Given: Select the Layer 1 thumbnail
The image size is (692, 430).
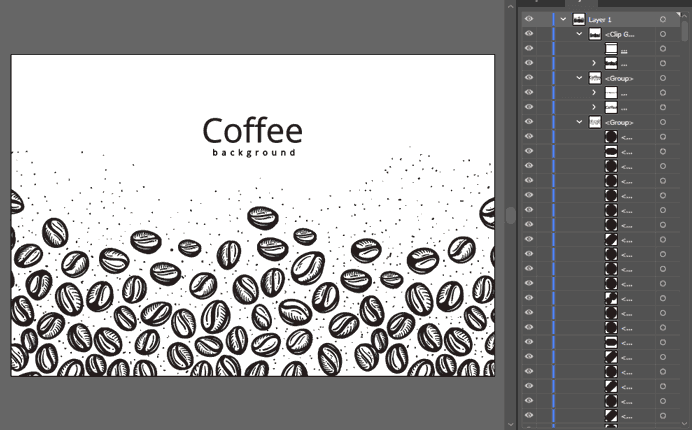Looking at the screenshot, I should click(x=579, y=19).
